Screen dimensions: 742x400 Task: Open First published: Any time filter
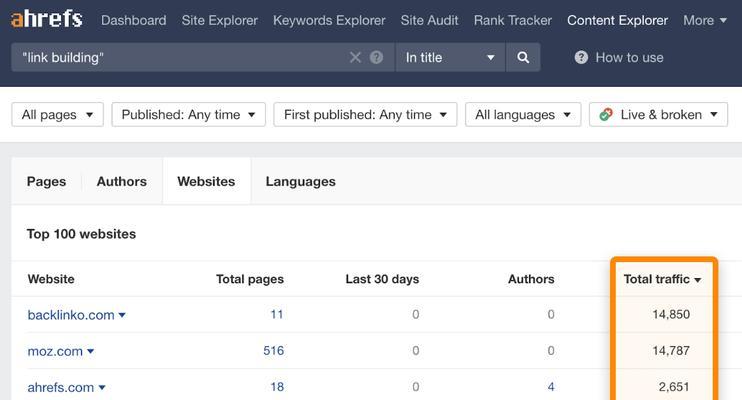coord(365,115)
